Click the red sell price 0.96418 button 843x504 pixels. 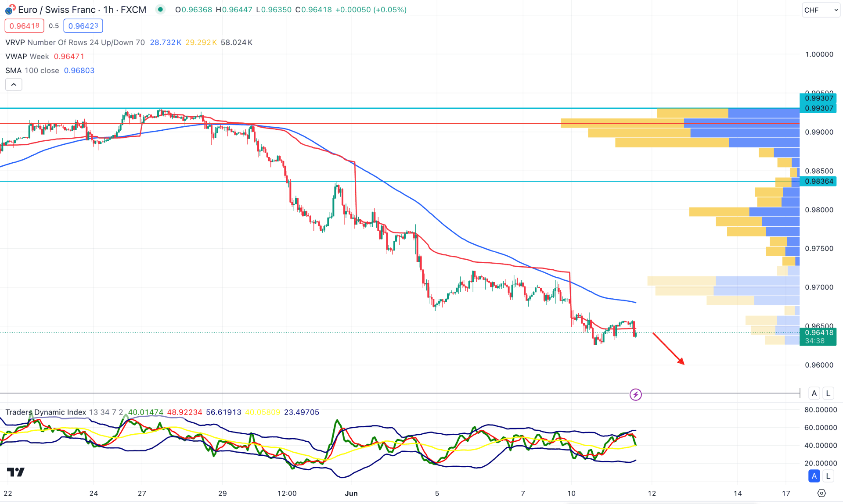tap(25, 26)
